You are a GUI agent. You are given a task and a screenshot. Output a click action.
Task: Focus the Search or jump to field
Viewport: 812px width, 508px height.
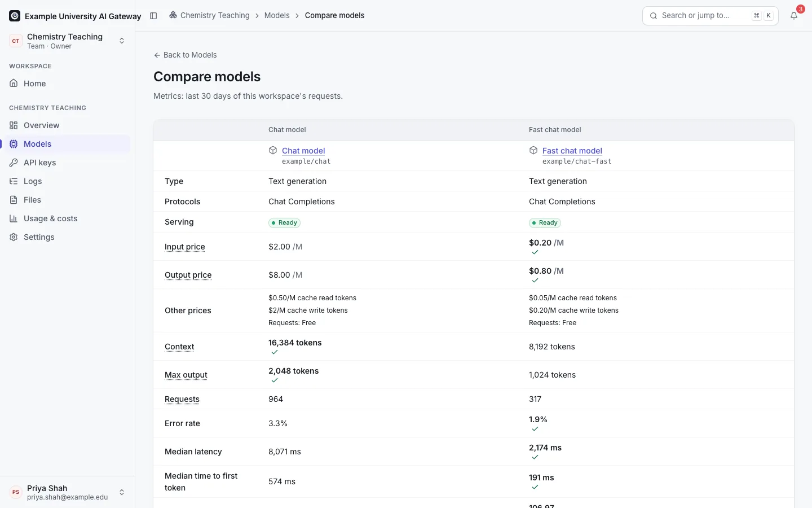tap(710, 16)
